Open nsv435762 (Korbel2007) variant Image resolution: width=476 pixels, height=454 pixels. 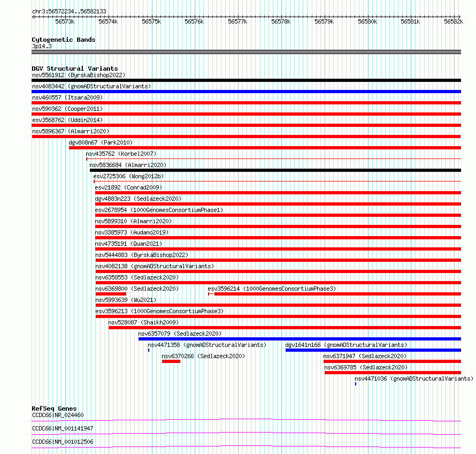121,154
